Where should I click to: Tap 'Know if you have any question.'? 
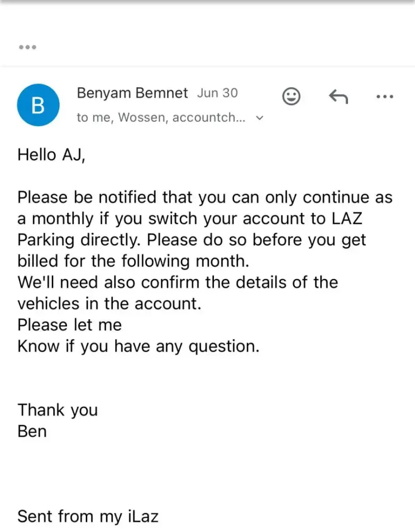(138, 346)
